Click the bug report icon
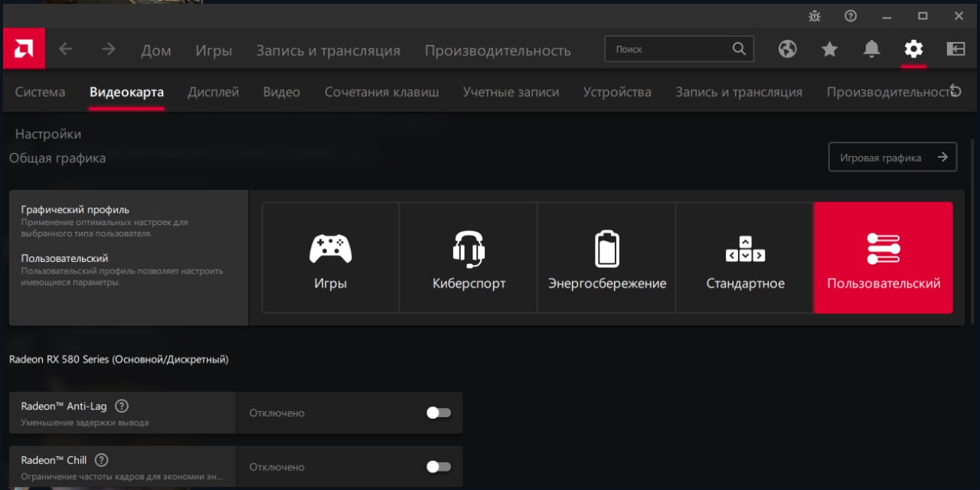The width and height of the screenshot is (980, 490). 814,15
